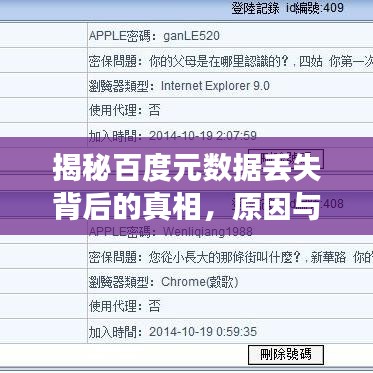Select the timestamp 2014-10-19 0:59:35

point(203,332)
